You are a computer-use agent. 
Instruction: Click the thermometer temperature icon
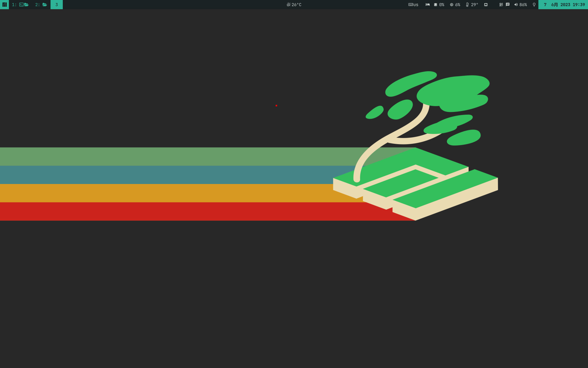click(x=467, y=5)
